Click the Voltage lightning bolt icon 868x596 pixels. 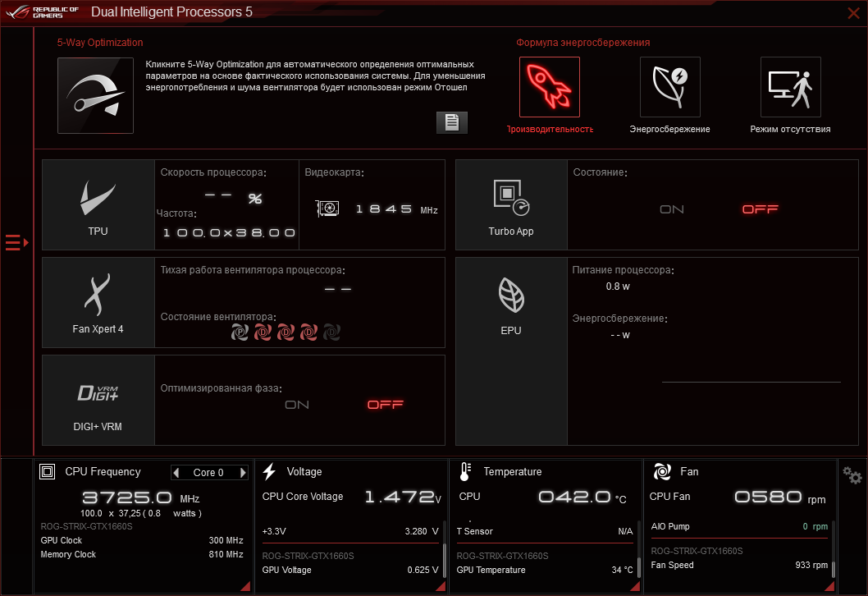tap(269, 471)
